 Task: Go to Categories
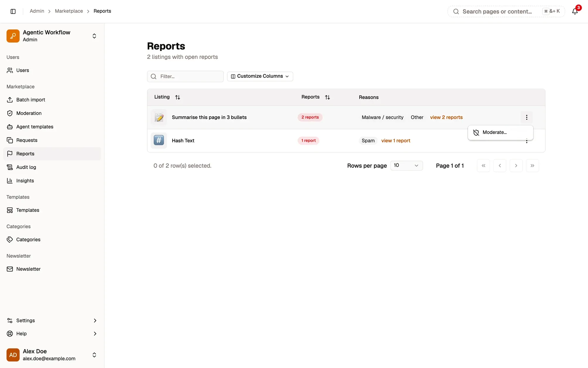coord(52,239)
